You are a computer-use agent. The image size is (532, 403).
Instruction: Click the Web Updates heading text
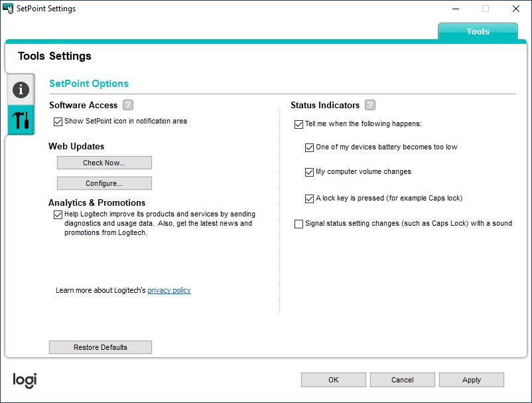[x=76, y=146]
